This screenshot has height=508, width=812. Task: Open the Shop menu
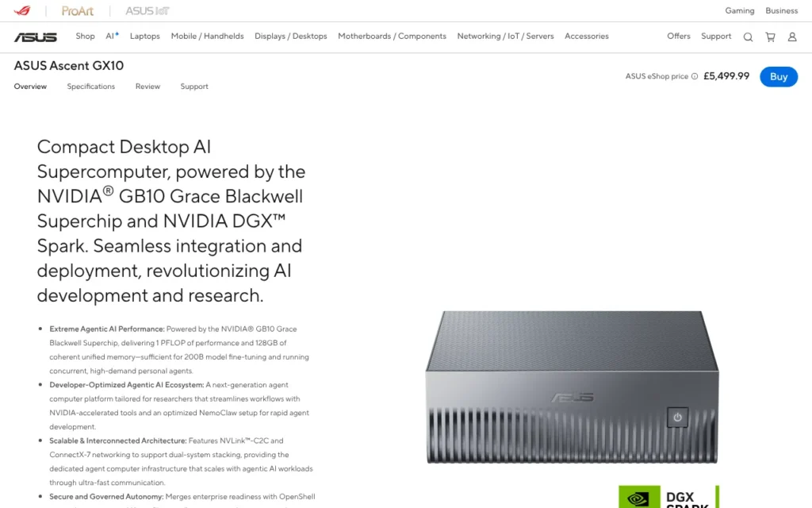[x=85, y=37]
